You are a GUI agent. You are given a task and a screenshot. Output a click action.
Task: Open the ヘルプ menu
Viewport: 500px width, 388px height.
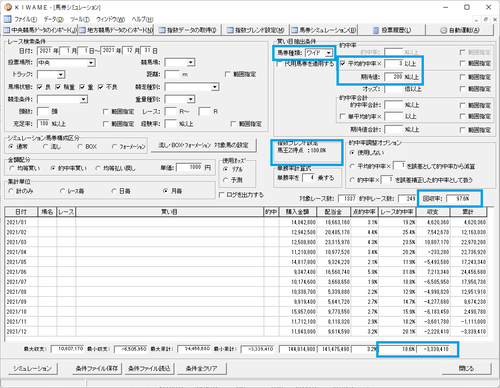coord(142,19)
